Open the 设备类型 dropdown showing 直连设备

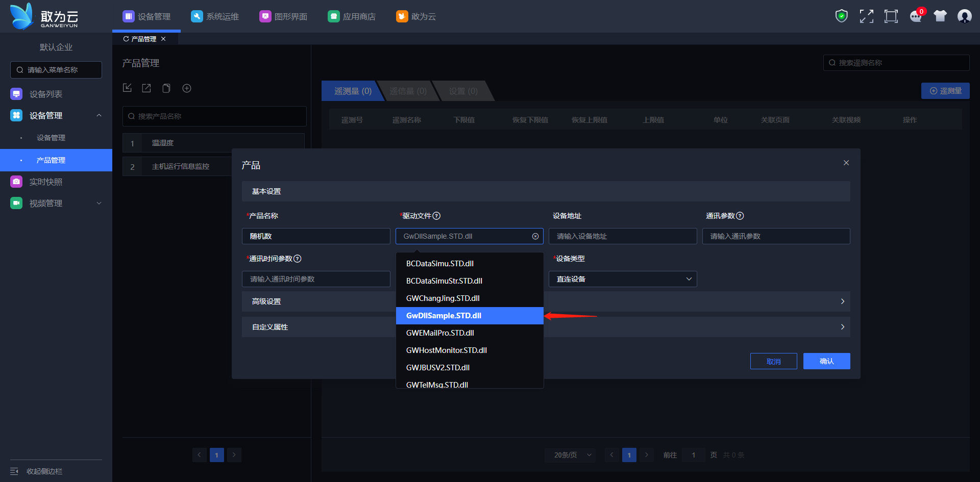[x=623, y=279]
